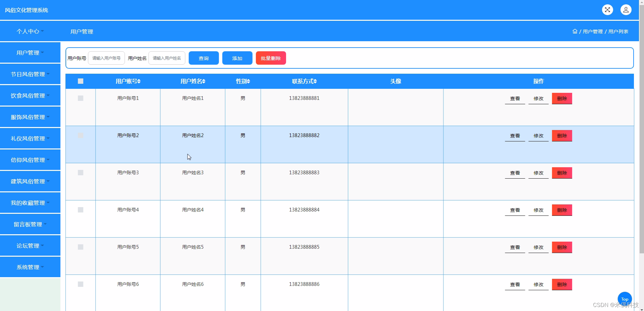Screen dimensions: 644x311
Task: Check the box for 用户账号5 row
Action: click(x=80, y=247)
